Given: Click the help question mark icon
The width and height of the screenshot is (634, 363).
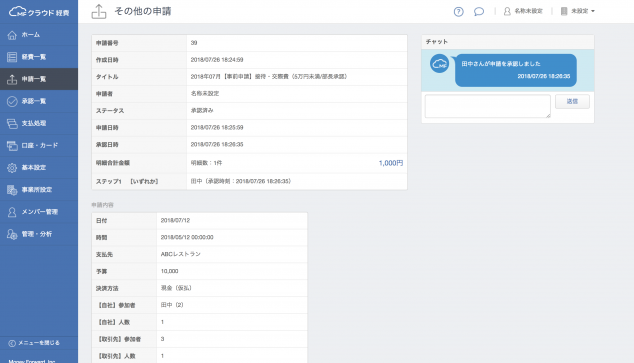Looking at the screenshot, I should (x=459, y=12).
